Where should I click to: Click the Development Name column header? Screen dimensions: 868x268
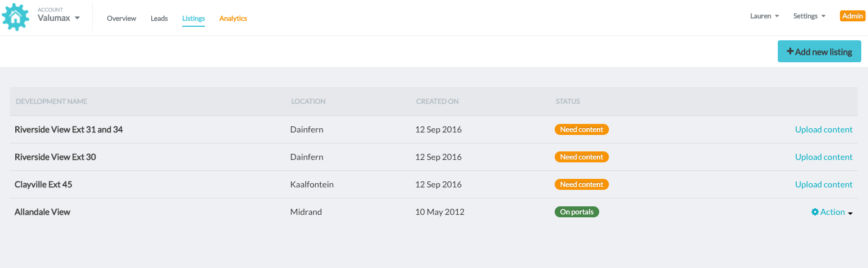[51, 101]
